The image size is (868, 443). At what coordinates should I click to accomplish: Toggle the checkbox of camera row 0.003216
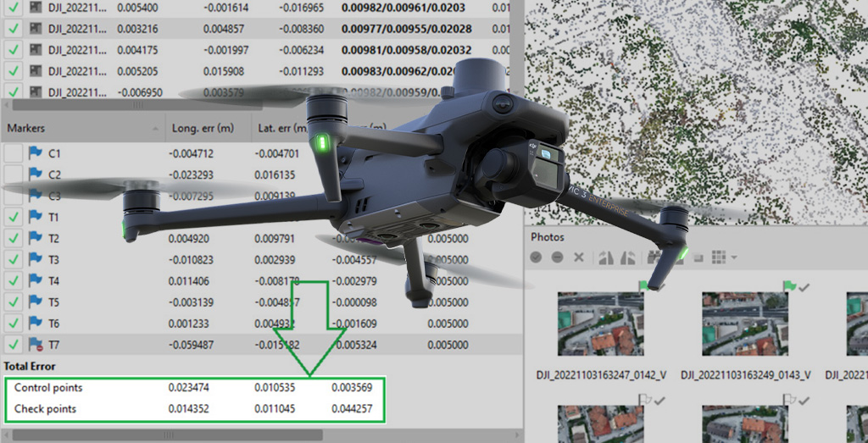pyautogui.click(x=14, y=29)
